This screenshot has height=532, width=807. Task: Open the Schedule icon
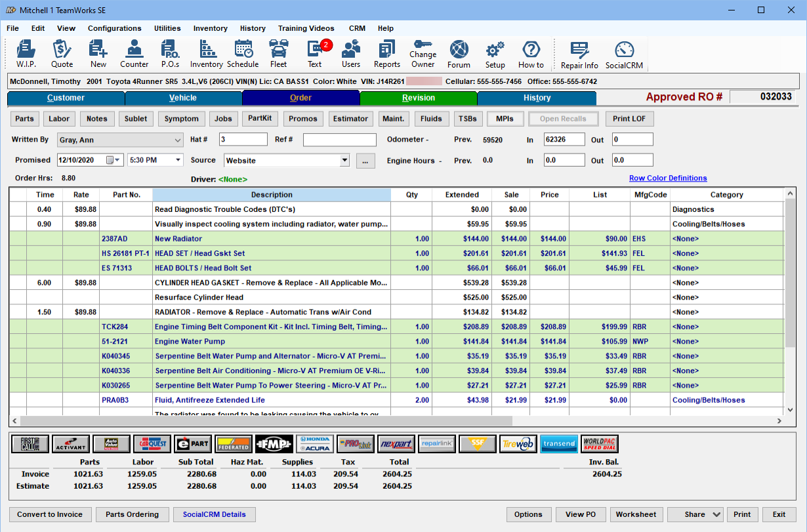click(243, 54)
